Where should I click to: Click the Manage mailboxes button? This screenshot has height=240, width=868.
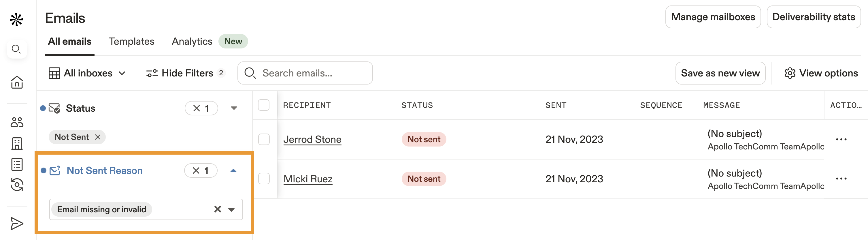pyautogui.click(x=713, y=17)
